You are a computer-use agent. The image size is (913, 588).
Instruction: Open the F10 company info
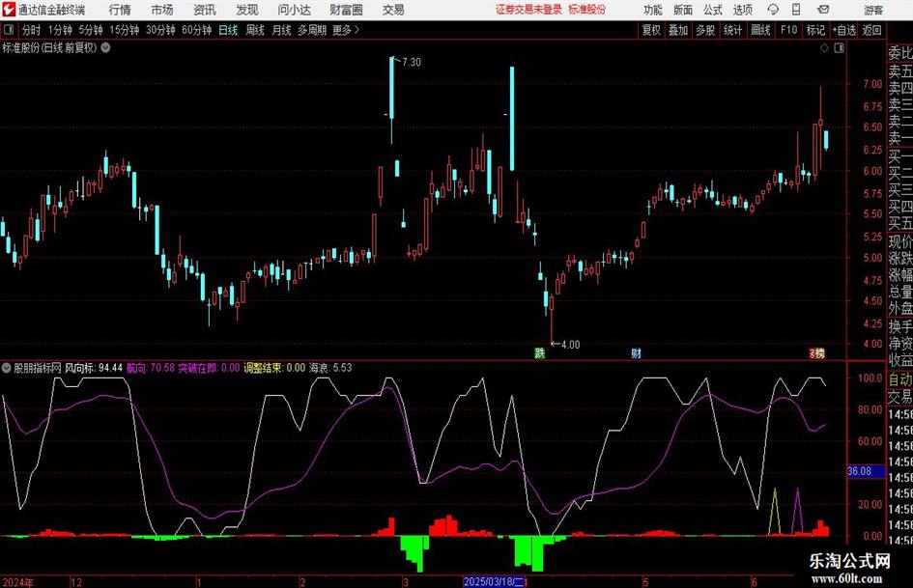[789, 30]
